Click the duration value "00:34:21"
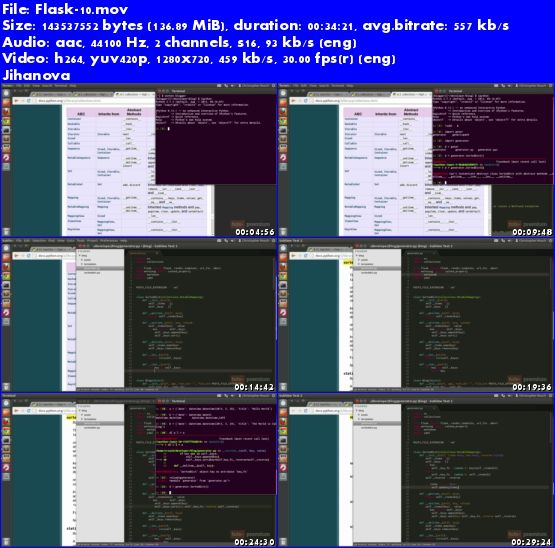Viewport: 555px width, 548px height. pyautogui.click(x=331, y=26)
